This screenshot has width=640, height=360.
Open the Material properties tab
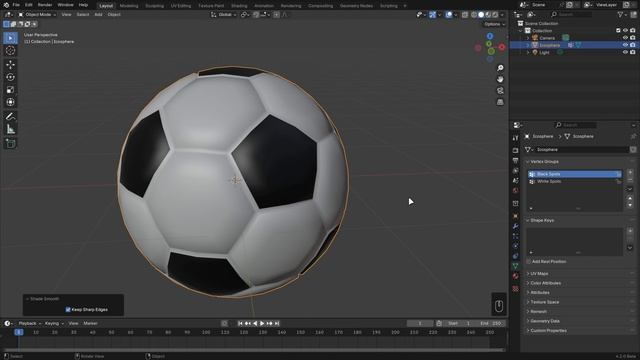(516, 276)
